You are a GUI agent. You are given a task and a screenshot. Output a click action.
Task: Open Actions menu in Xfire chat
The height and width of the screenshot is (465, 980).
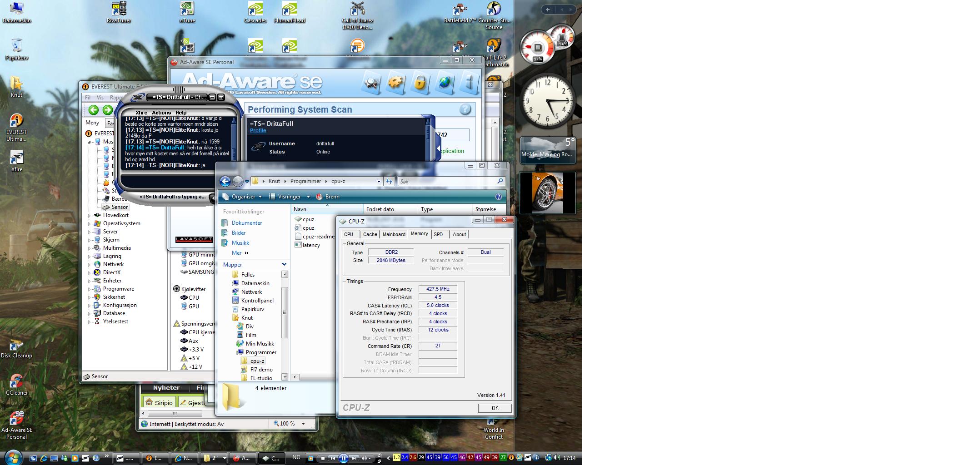161,113
